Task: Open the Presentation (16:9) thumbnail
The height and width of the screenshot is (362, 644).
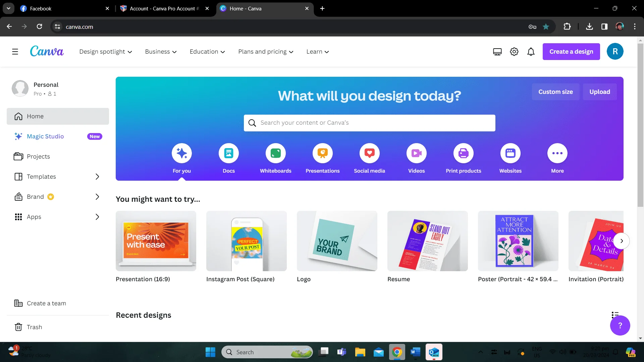Action: point(156,241)
